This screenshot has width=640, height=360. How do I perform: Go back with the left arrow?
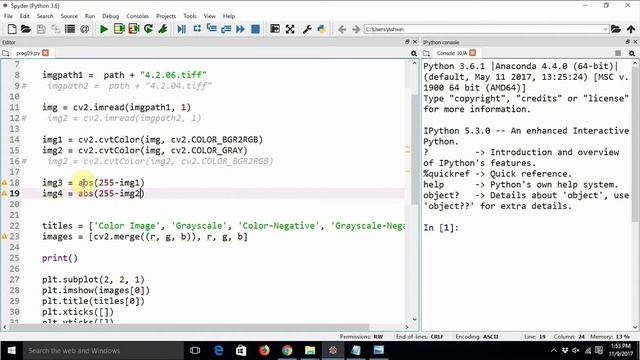[342, 29]
